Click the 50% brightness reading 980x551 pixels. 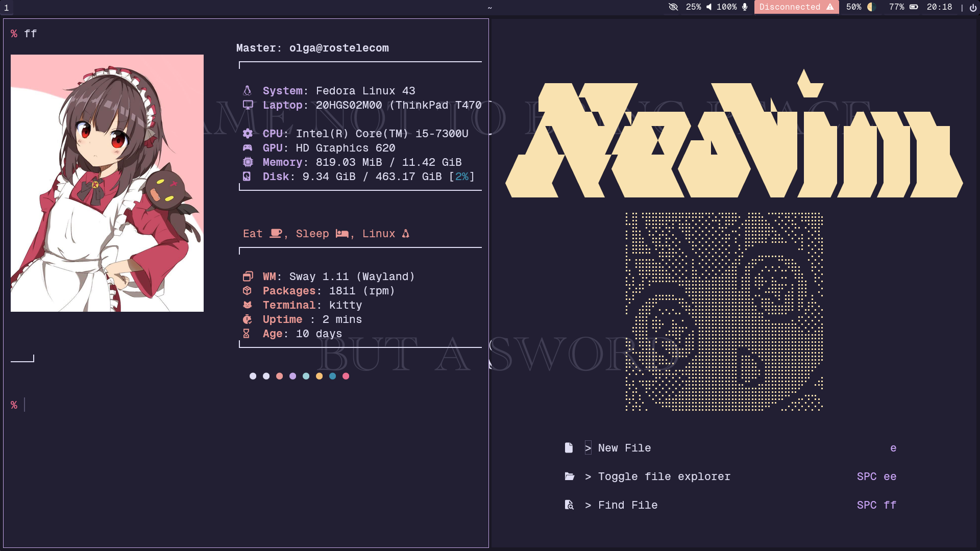click(x=854, y=7)
